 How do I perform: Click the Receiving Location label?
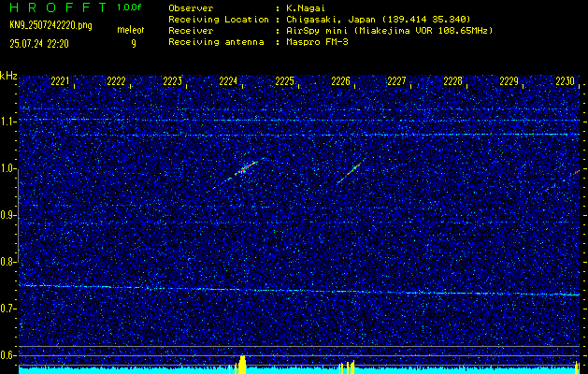tap(219, 20)
